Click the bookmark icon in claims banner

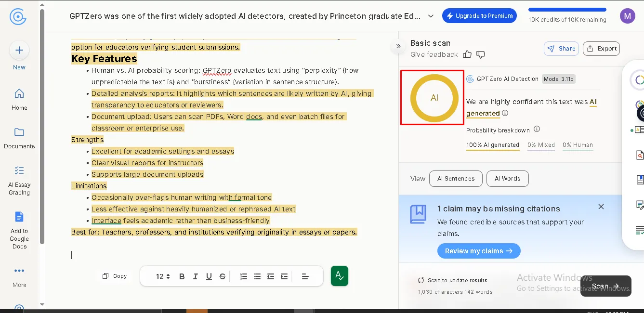tap(418, 214)
